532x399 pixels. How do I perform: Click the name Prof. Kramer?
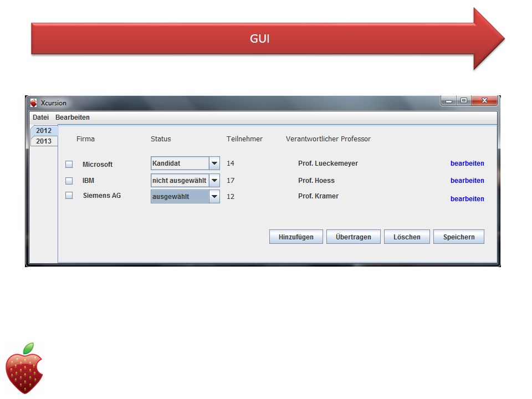click(x=318, y=196)
